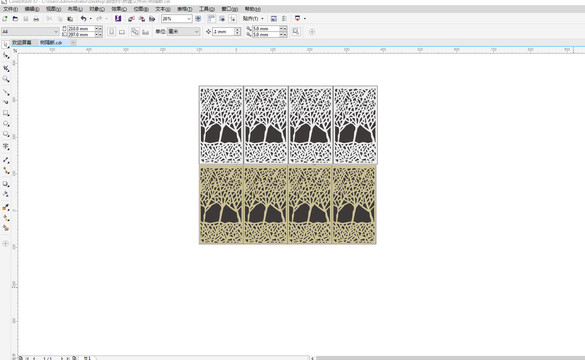
Task: Toggle current page layout button
Action: 146,32
